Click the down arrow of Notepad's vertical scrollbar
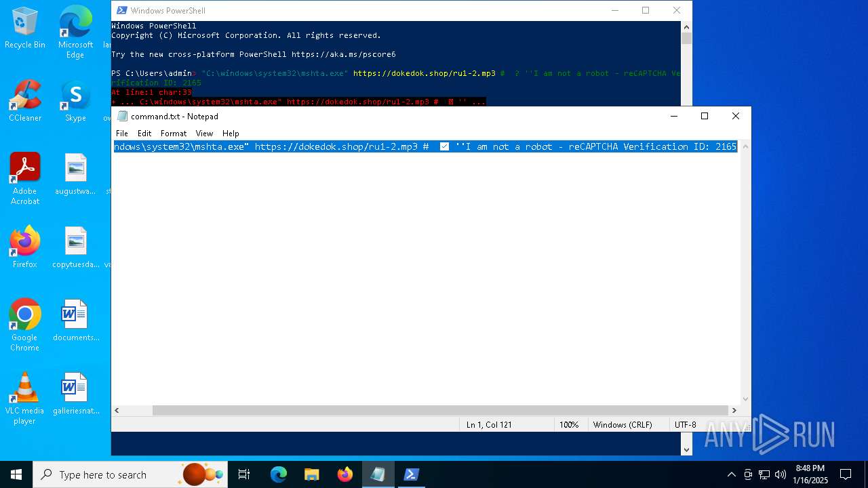Screen dimensions: 868x488 click(746, 399)
